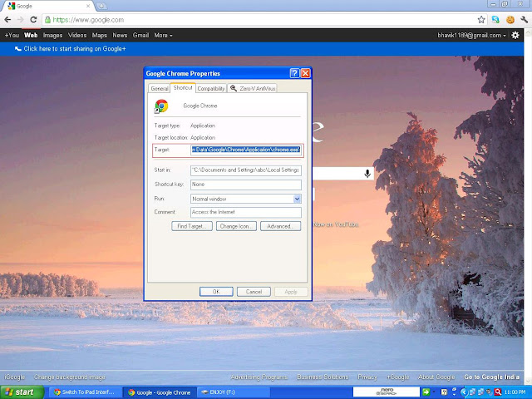Screen dimensions: 532x399
Task: Switch to the Compatibility tab
Action: [x=211, y=88]
